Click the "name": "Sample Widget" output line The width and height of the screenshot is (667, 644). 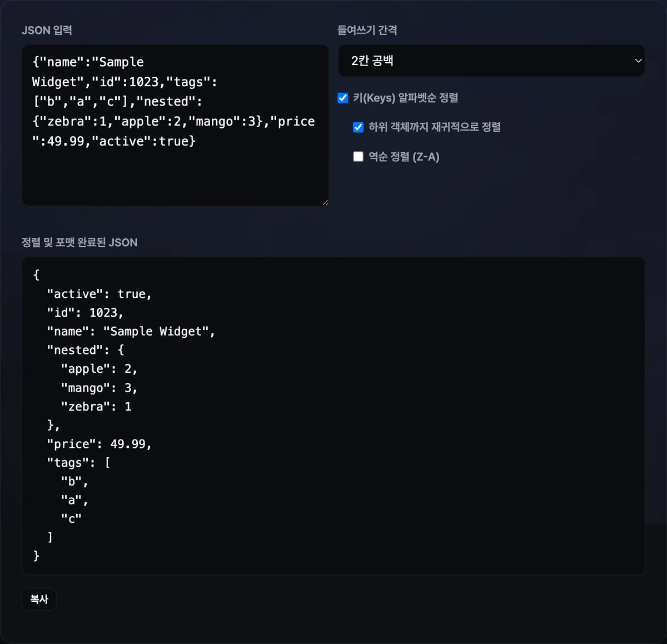point(131,332)
